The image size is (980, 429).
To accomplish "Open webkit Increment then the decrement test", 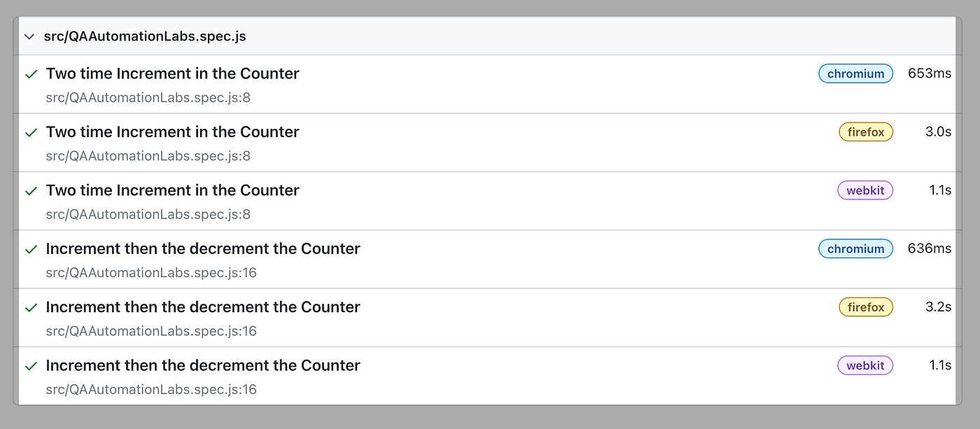I will pos(203,365).
